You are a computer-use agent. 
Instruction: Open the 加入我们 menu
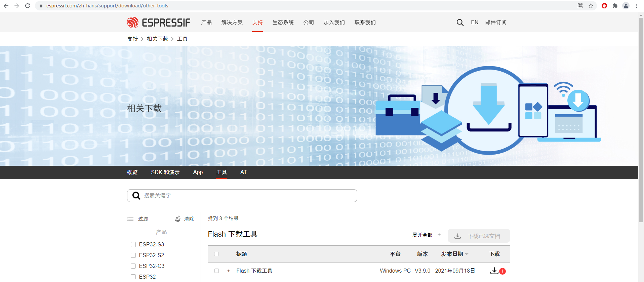(334, 23)
